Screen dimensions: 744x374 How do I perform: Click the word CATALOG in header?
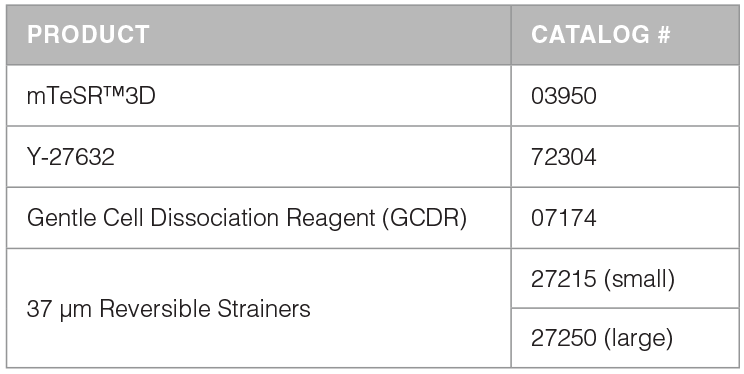591,35
